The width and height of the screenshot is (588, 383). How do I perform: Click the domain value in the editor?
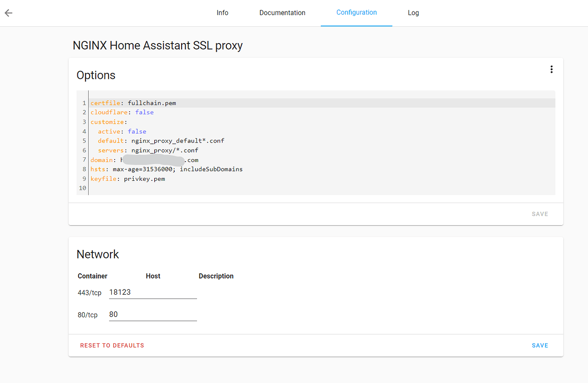[158, 160]
